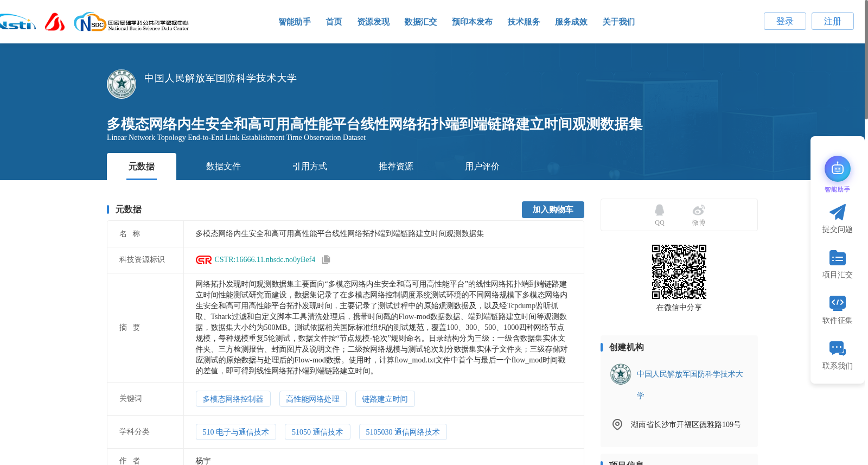868x465 pixels.
Task: Open subject tag 510 电子与通信技术
Action: pos(236,432)
